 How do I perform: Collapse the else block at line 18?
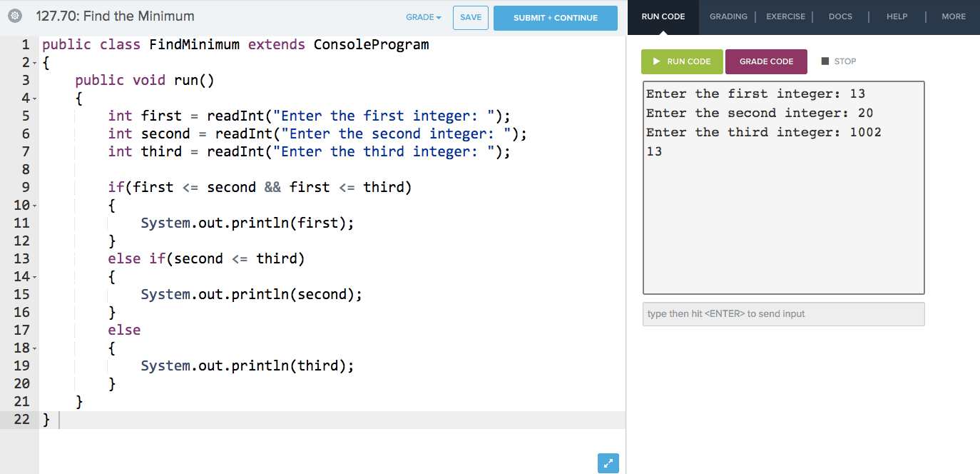click(x=35, y=348)
